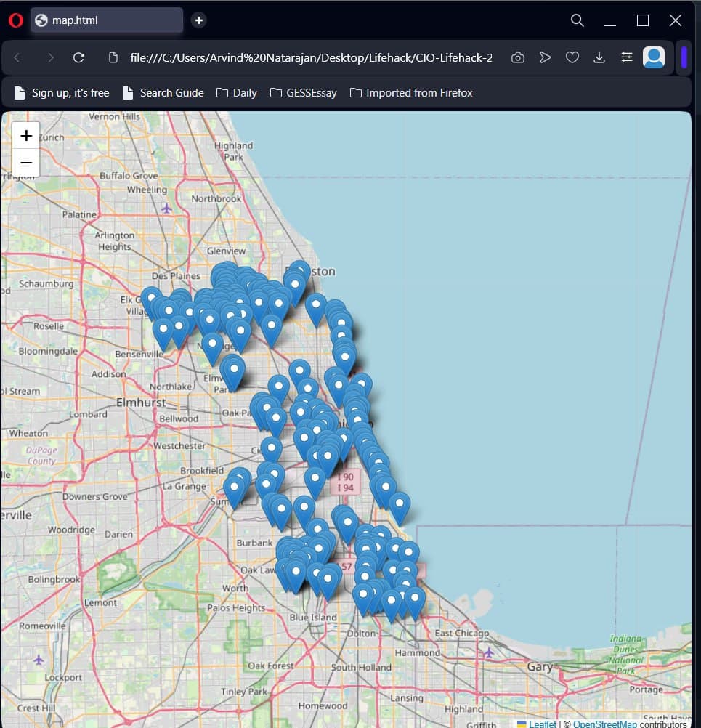
Task: Open the Daily bookmarks folder
Action: pyautogui.click(x=237, y=92)
